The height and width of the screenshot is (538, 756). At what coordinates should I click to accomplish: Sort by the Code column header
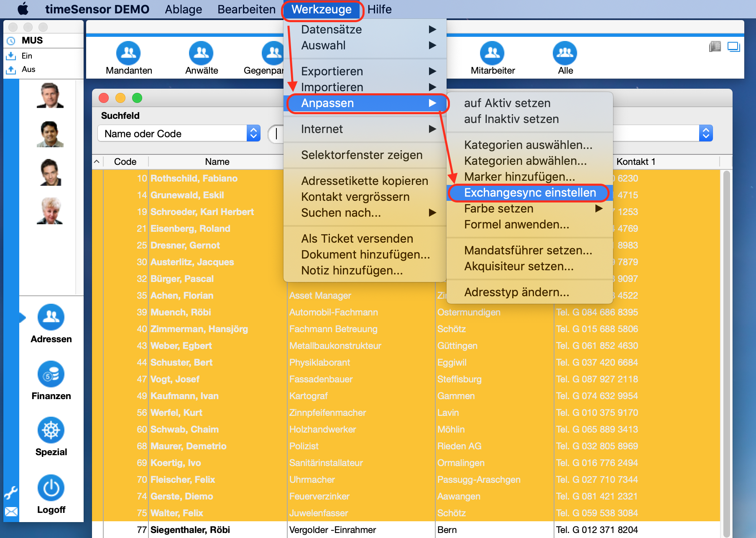point(125,161)
